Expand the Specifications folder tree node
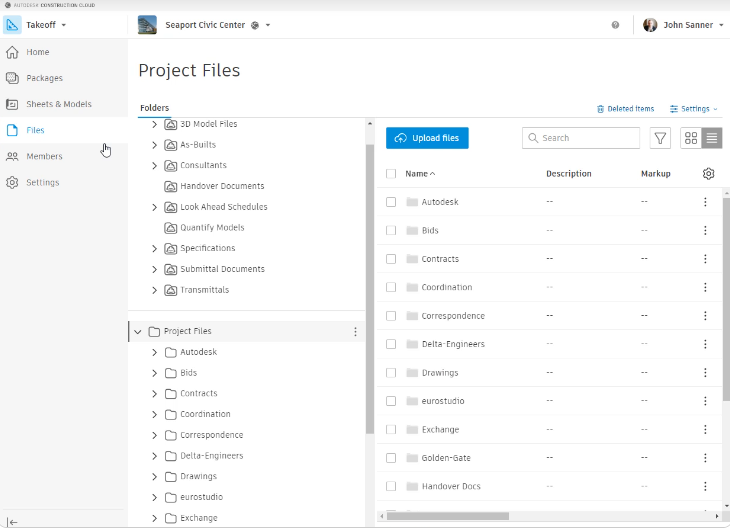The height and width of the screenshot is (529, 730). click(154, 248)
